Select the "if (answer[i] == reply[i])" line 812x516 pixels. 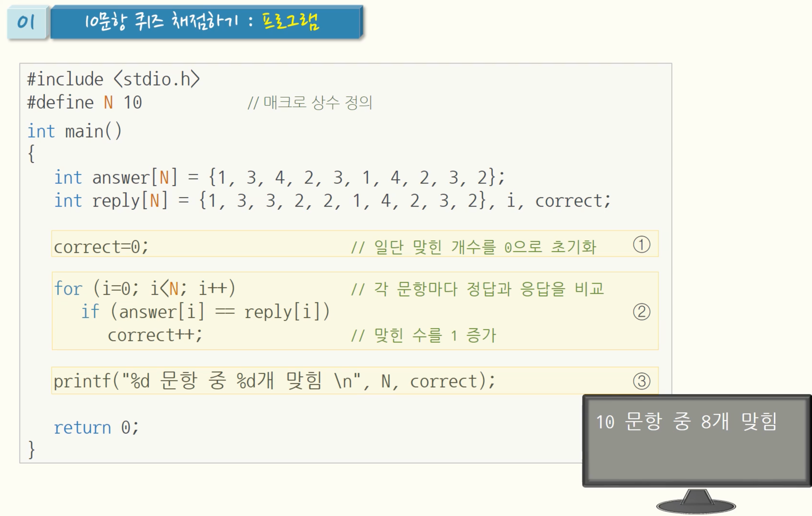click(x=205, y=312)
